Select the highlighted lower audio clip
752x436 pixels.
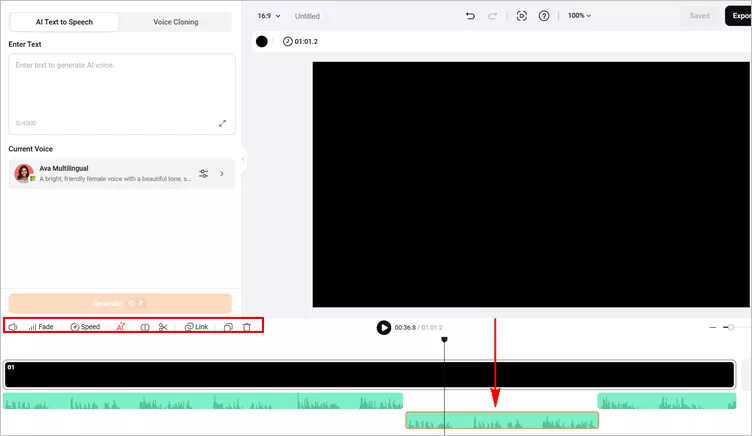pos(502,420)
